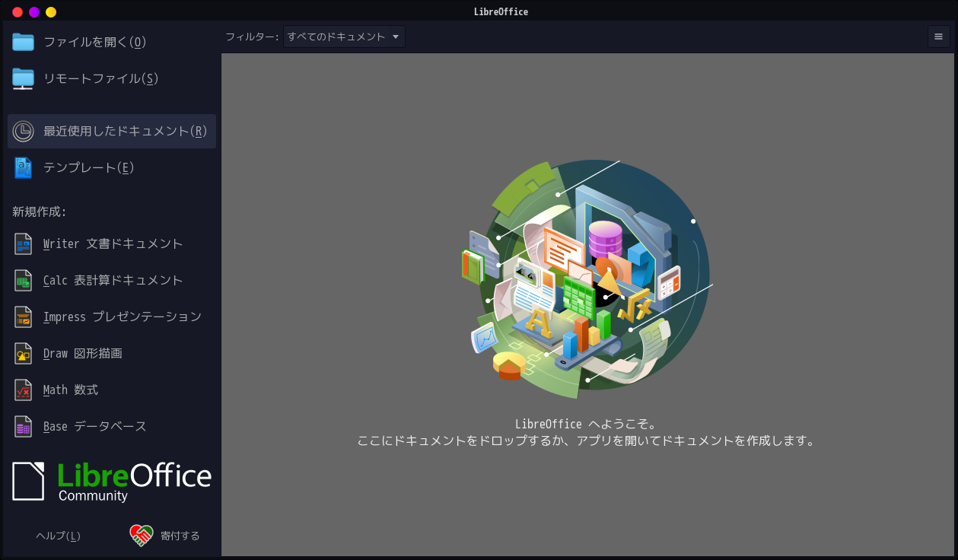Open リモートファイル(S)
The height and width of the screenshot is (560, 958).
coord(112,78)
